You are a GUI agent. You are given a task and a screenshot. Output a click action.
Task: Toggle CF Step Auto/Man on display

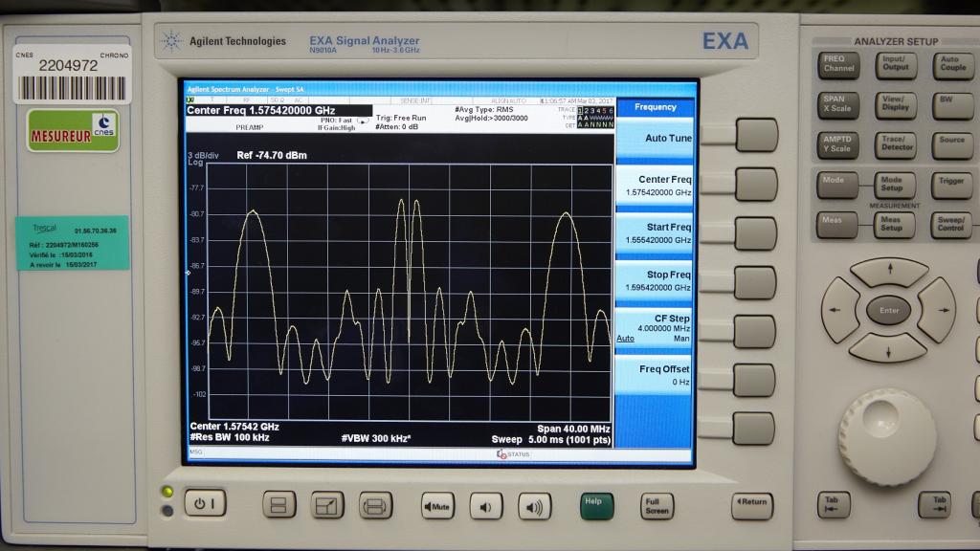(x=654, y=327)
